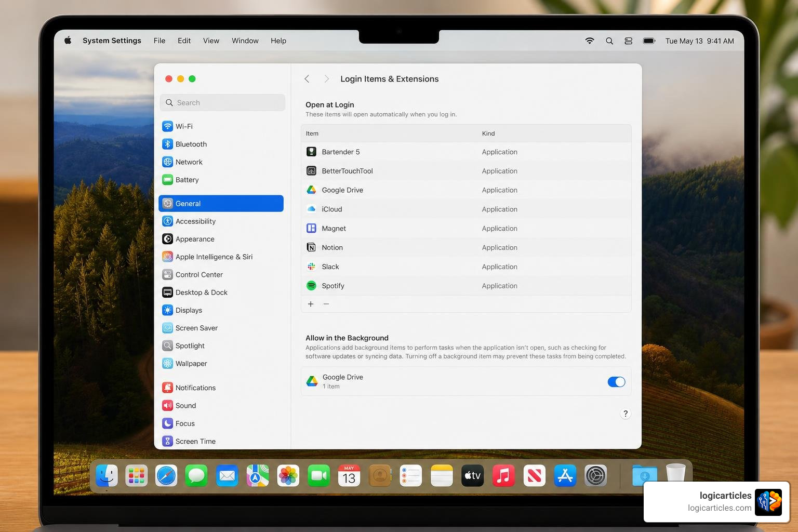Open the Downloads folder in the Dock
Viewport: 798px width, 532px height.
[645, 475]
